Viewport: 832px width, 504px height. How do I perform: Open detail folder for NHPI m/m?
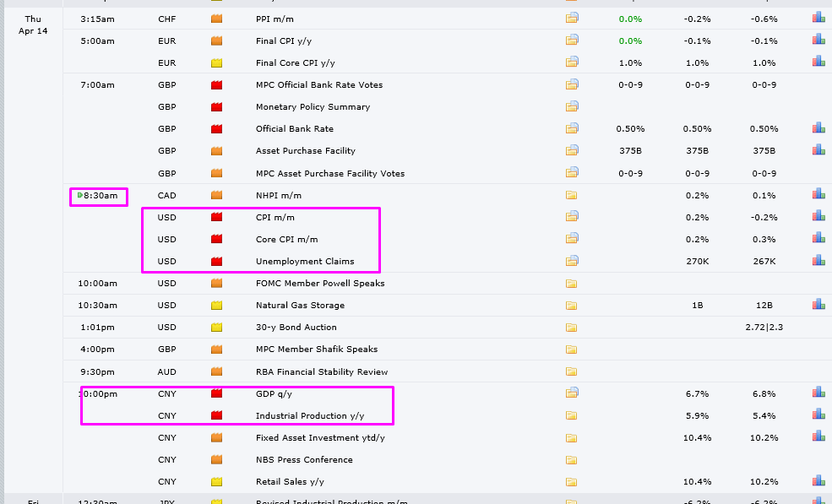click(x=571, y=195)
